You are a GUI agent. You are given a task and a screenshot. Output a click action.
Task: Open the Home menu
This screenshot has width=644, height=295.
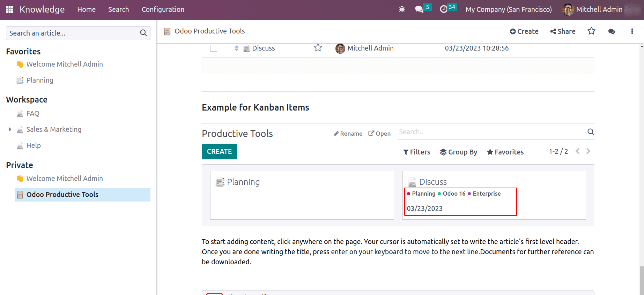(x=87, y=9)
